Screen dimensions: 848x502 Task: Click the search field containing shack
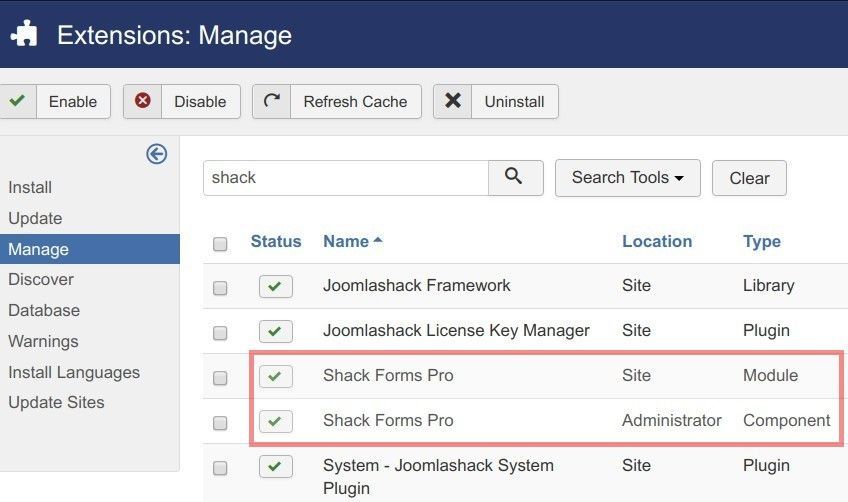point(346,178)
